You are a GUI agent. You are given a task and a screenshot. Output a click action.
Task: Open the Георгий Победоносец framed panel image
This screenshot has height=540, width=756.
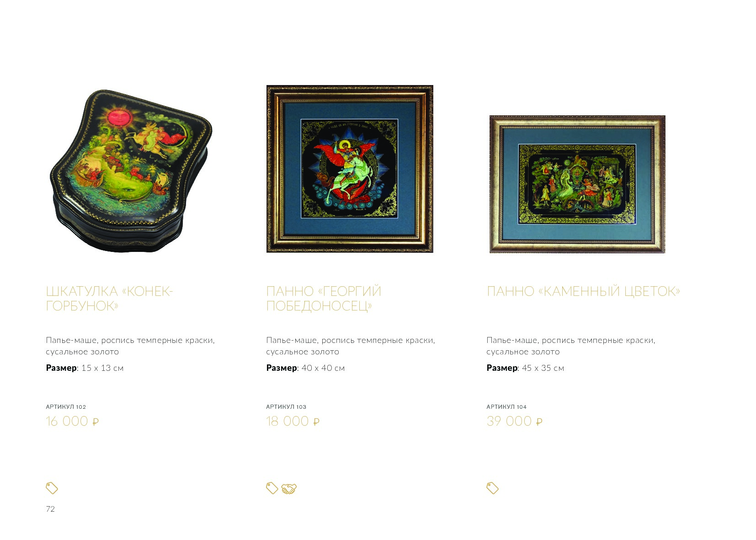[x=350, y=169]
